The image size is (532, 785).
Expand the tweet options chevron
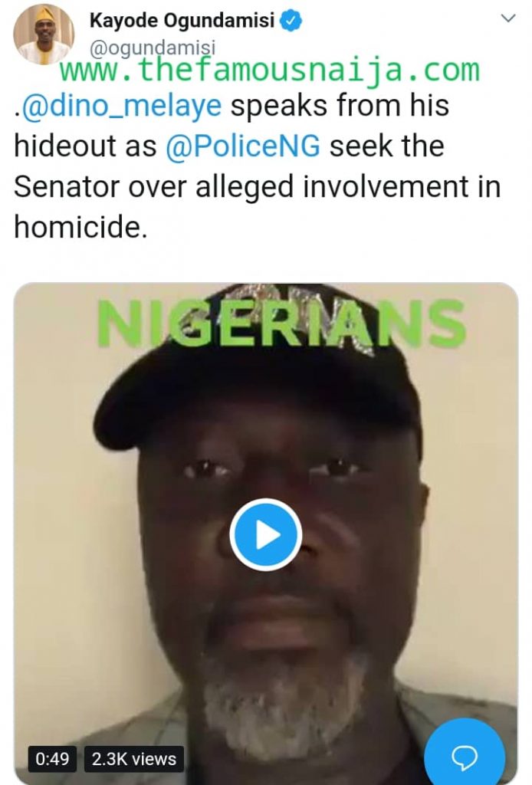coord(507,18)
